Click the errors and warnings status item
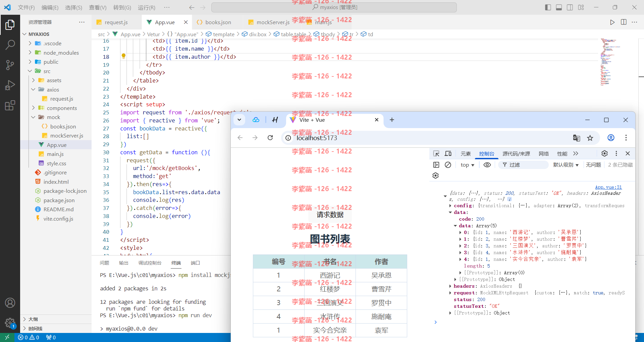Image resolution: width=644 pixels, height=342 pixels. tap(29, 337)
